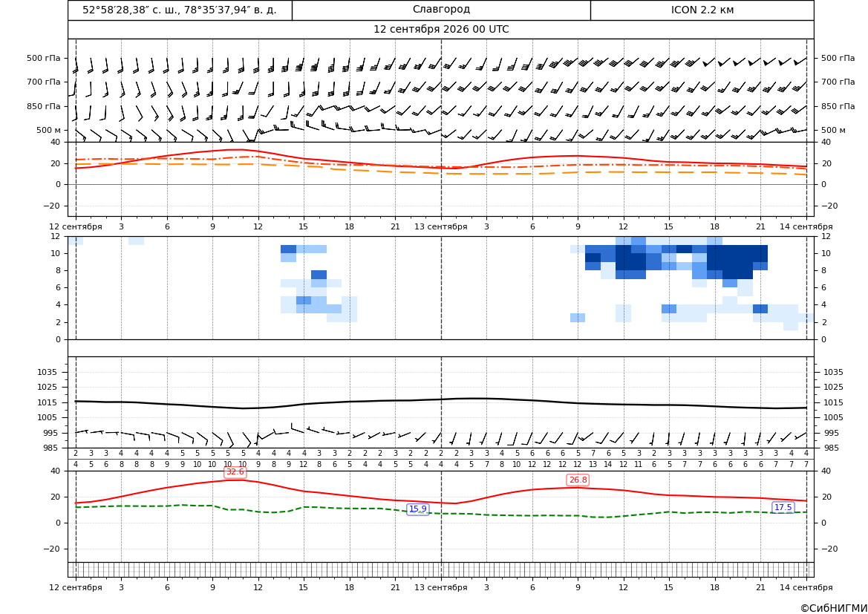Click the coordinates header cell
This screenshot has height=614, width=868.
(180, 10)
